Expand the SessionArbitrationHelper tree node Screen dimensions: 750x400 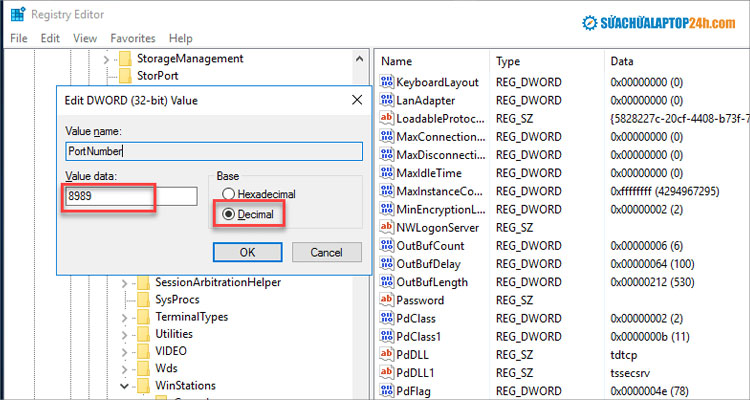point(124,283)
